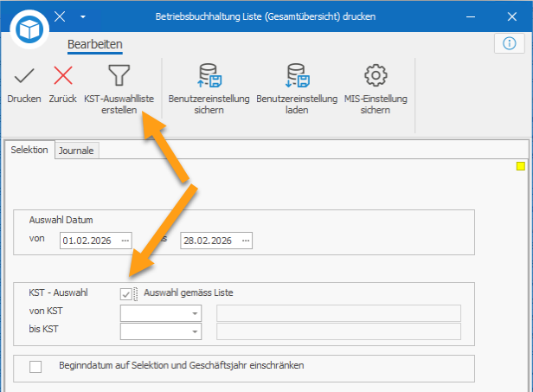Switch to the Journale tab

pyautogui.click(x=78, y=151)
